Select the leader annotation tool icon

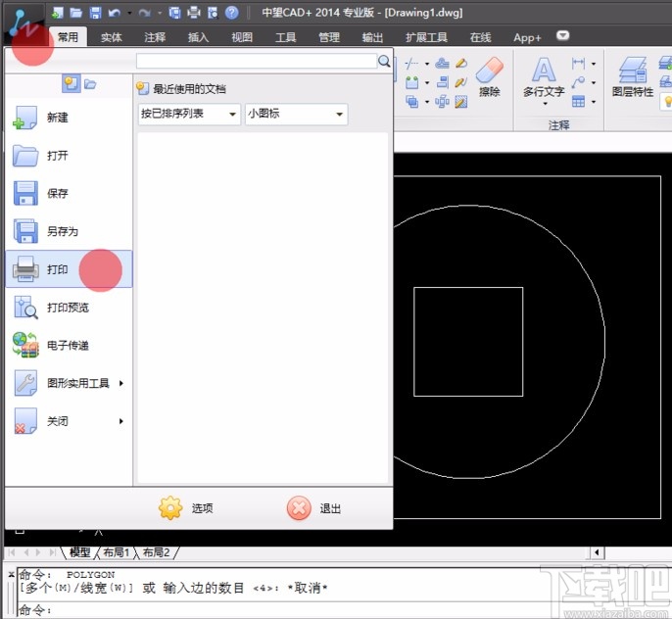click(578, 82)
